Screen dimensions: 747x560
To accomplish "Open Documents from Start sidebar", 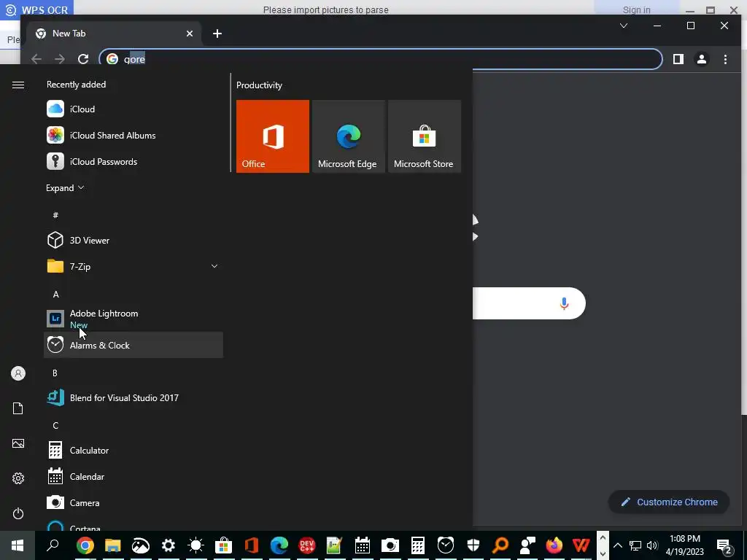I will coord(18,408).
